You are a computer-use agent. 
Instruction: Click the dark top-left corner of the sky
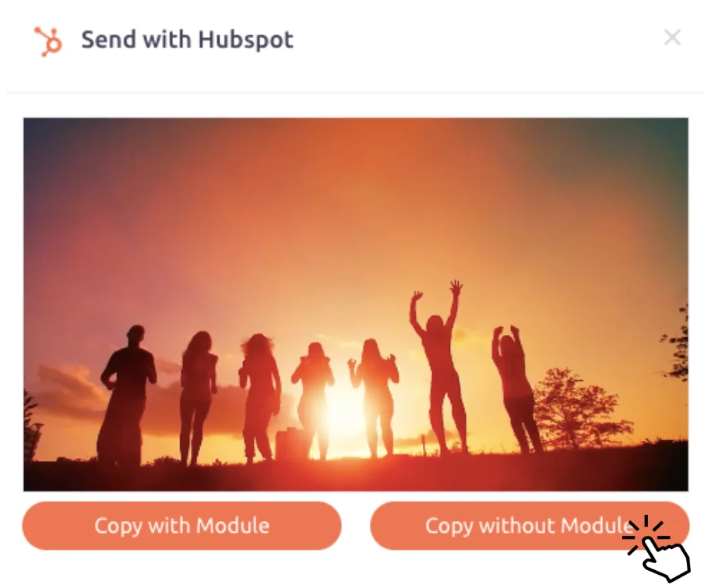[49, 139]
